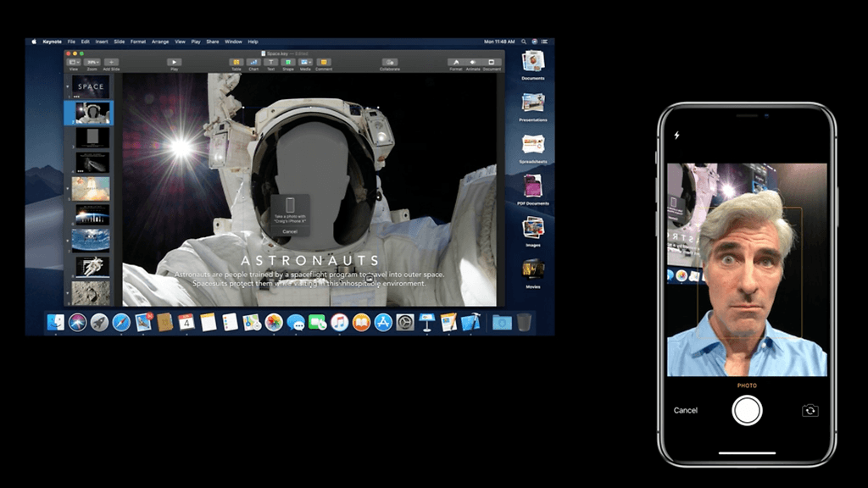Click the Collaborate toolbar icon
This screenshot has height=488, width=868.
click(390, 62)
